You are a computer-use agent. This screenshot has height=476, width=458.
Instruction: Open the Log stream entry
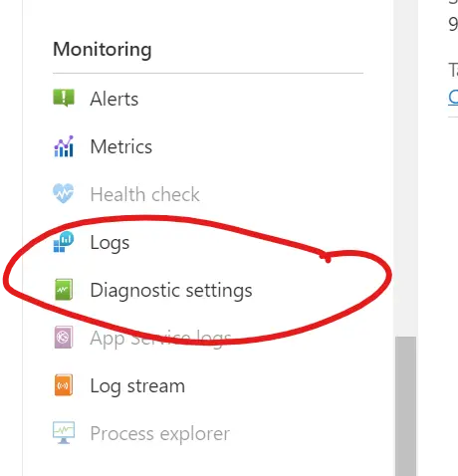point(137,386)
